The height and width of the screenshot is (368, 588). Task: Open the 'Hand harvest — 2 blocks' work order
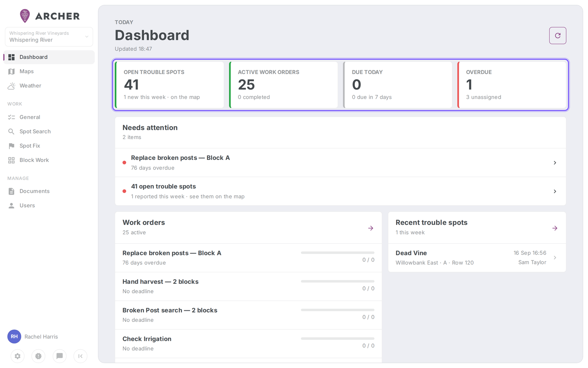(x=248, y=287)
